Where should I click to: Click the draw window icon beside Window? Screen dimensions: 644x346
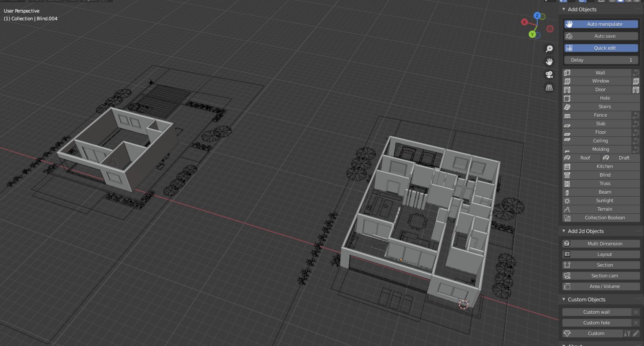point(636,81)
